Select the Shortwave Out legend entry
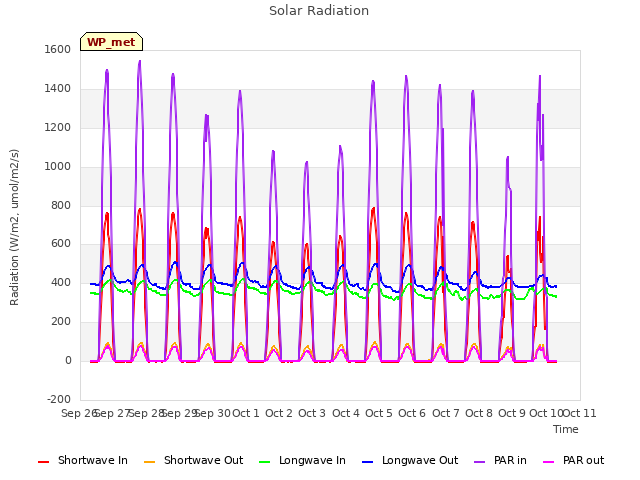The height and width of the screenshot is (480, 640). (x=193, y=460)
